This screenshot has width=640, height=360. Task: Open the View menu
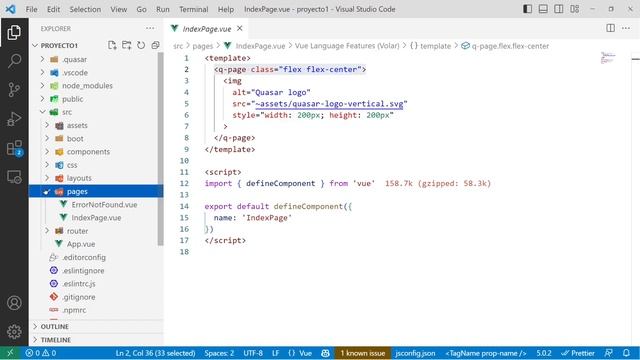click(x=118, y=9)
